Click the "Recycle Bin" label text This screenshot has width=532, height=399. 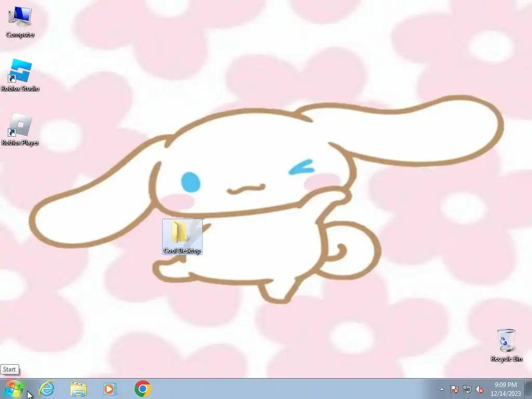coord(506,358)
